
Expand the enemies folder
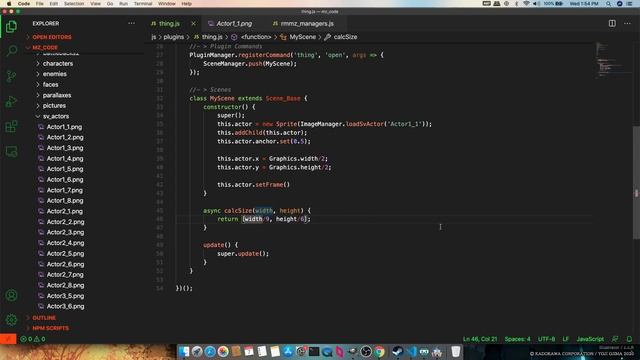(54, 74)
